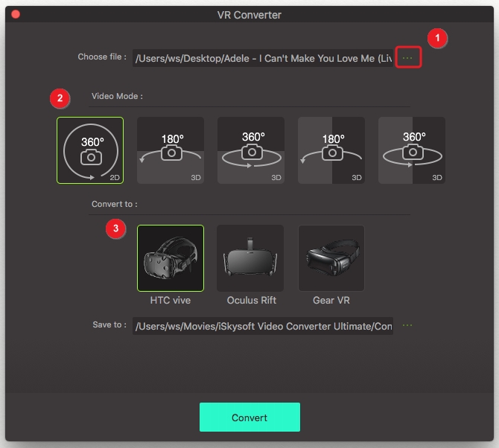This screenshot has height=448, width=499.
Task: Pick the HTC vive headset image
Action: 171,258
